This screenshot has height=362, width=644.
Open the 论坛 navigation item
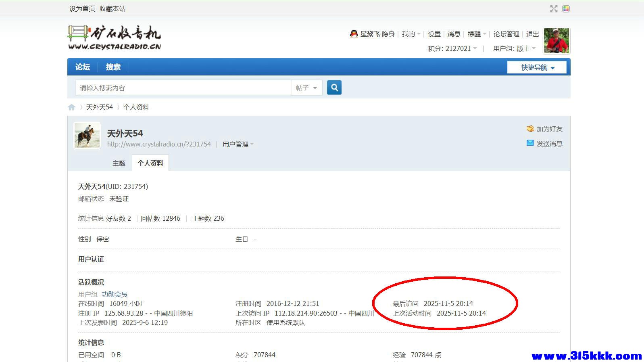(83, 67)
